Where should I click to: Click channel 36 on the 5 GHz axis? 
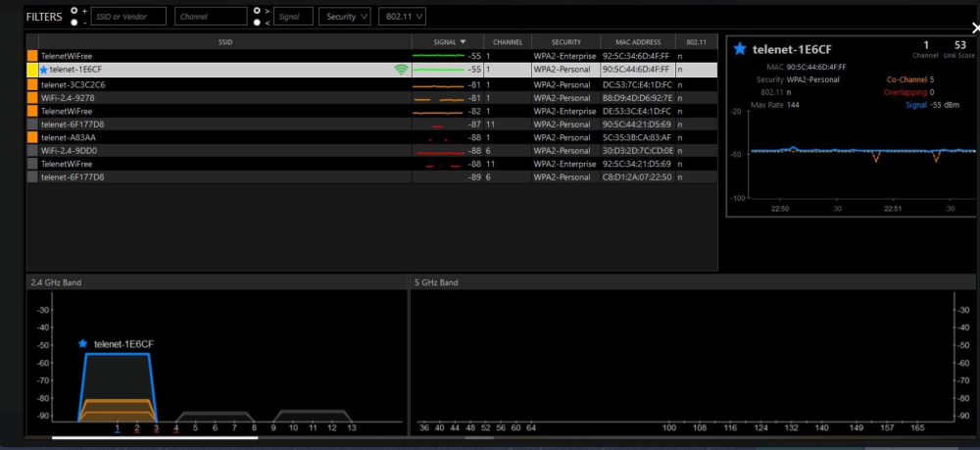tap(424, 428)
